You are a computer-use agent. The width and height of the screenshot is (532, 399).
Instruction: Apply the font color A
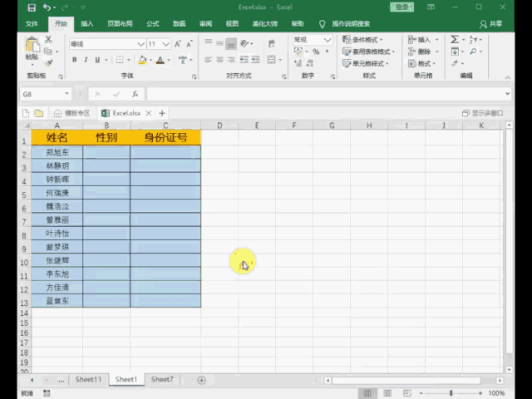[160, 60]
